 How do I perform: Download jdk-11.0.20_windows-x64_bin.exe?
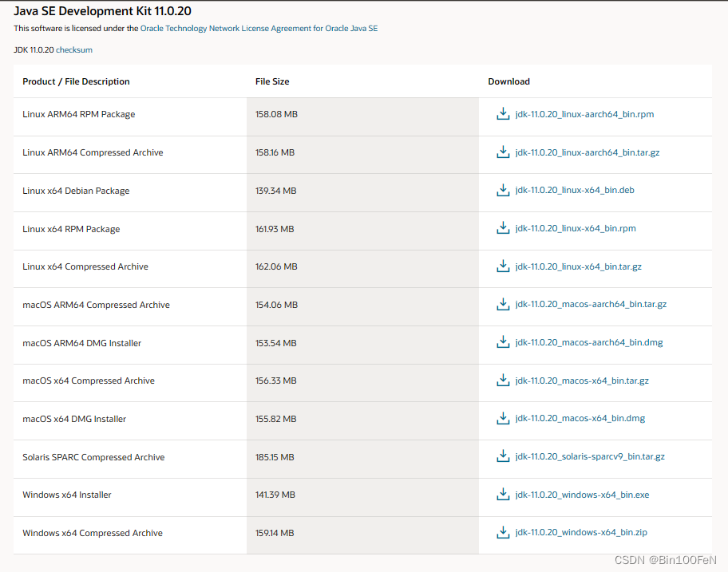pos(582,495)
